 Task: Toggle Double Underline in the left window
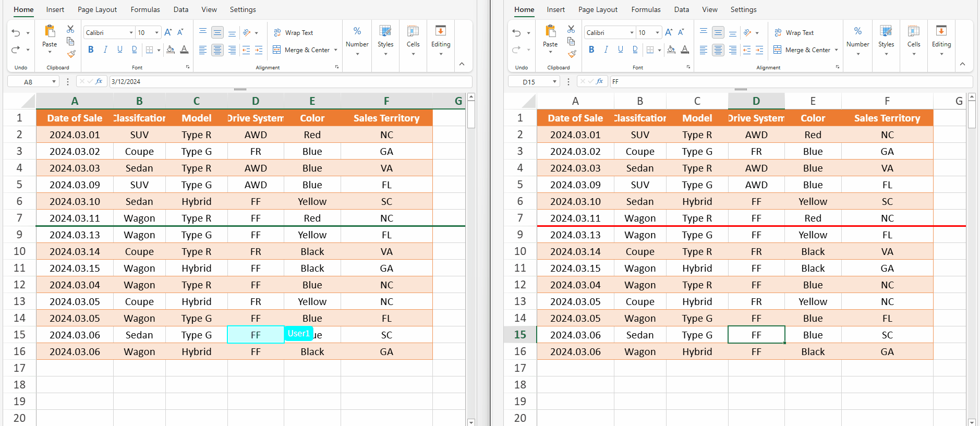[x=135, y=50]
